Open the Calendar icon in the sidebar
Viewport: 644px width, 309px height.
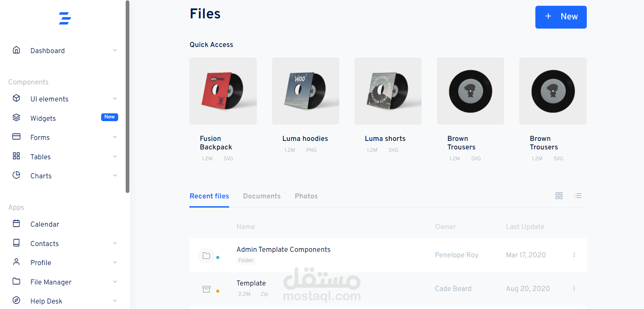point(16,224)
